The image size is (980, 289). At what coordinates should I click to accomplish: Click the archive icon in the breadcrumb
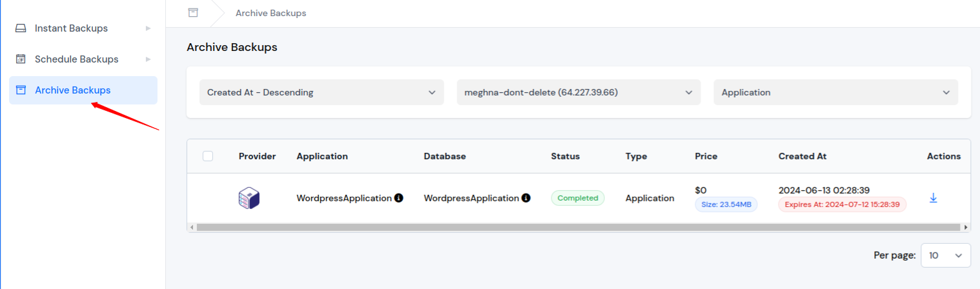tap(192, 13)
